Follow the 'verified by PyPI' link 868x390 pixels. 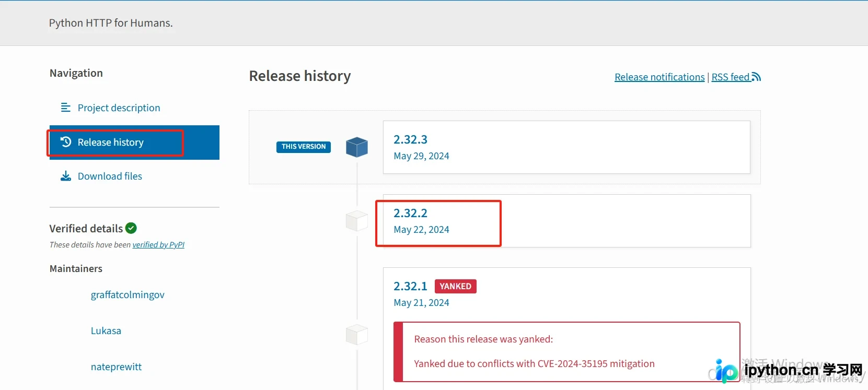click(x=158, y=245)
